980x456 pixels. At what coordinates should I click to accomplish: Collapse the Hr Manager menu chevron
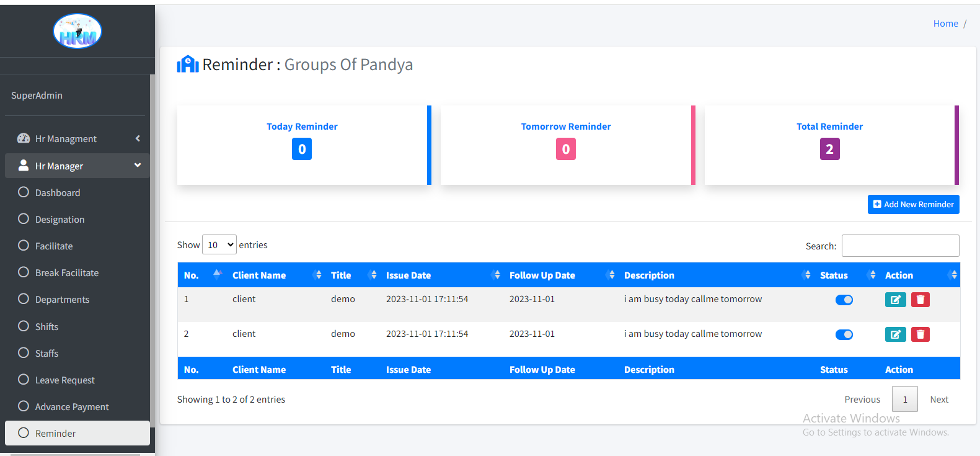138,165
